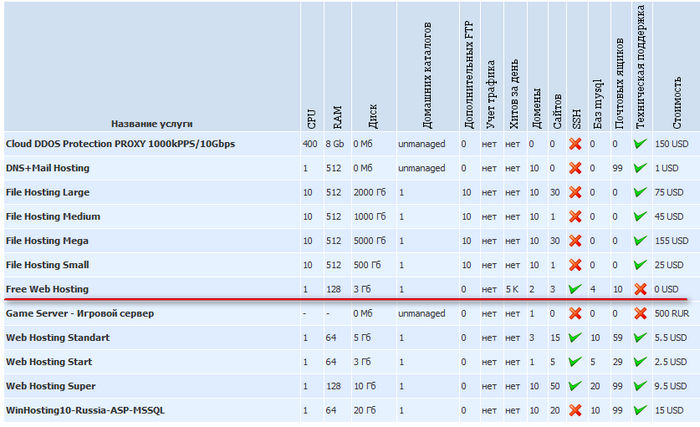
Task: Select Game Server - Игровой сервер service name
Action: coord(79,314)
